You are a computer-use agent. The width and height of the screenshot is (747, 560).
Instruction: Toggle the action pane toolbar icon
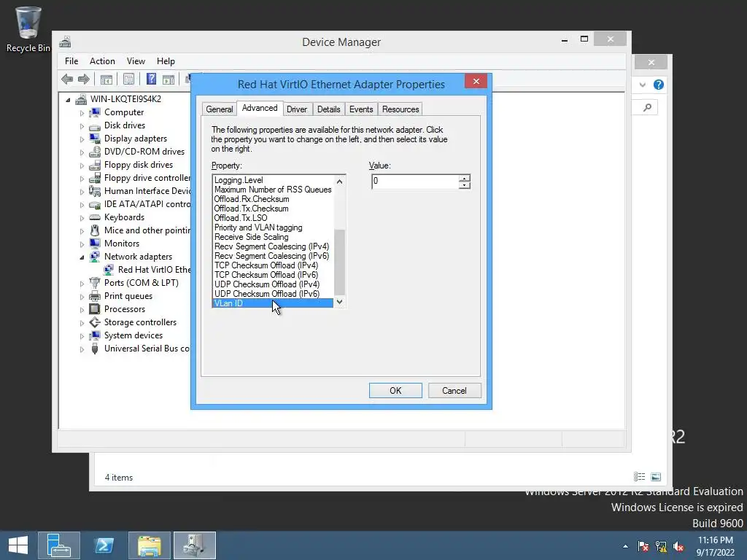(x=169, y=79)
